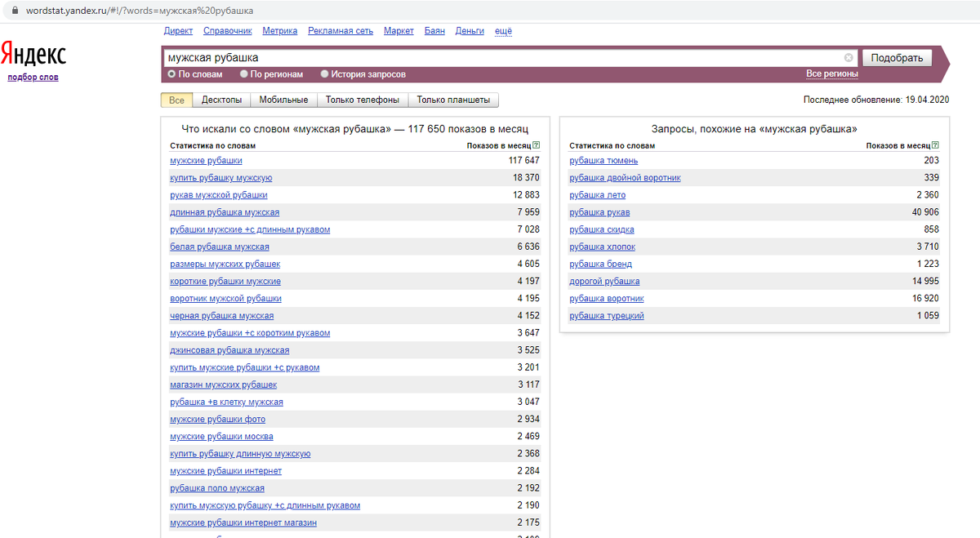Viewport: 980px width, 538px height.
Task: Select the История запросов radio button
Action: [325, 73]
